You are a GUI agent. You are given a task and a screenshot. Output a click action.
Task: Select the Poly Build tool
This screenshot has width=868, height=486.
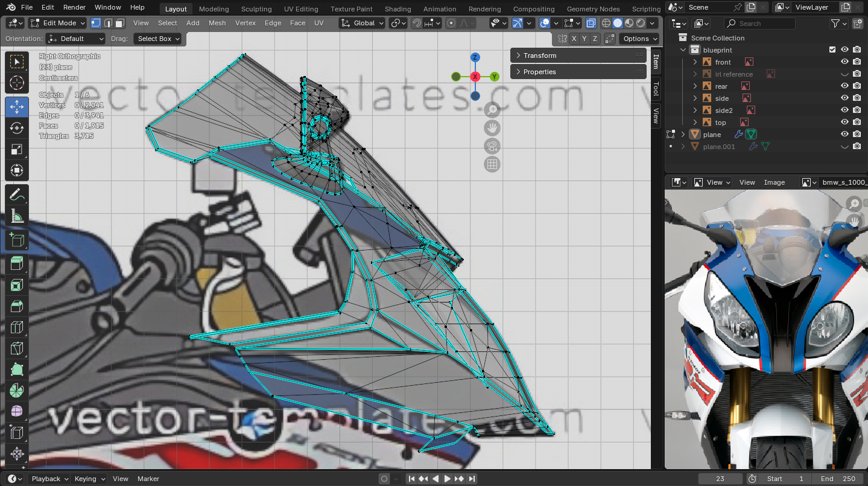17,369
